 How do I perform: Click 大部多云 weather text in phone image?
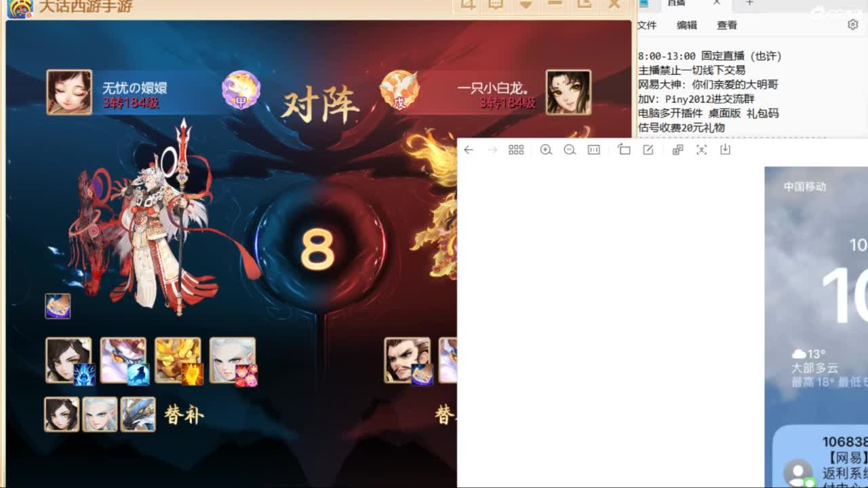point(814,368)
